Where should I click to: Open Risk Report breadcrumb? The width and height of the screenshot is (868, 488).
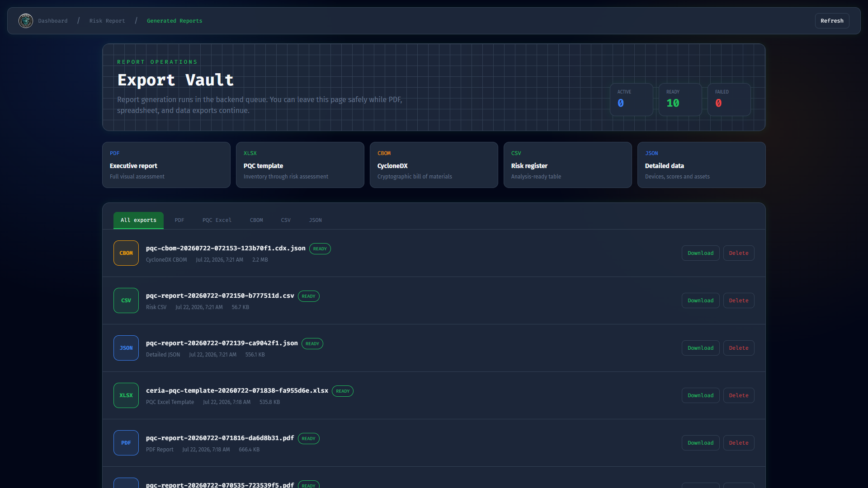[x=107, y=21]
